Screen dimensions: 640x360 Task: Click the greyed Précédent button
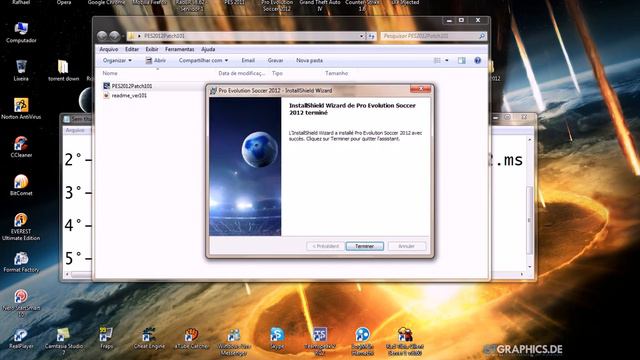325,246
